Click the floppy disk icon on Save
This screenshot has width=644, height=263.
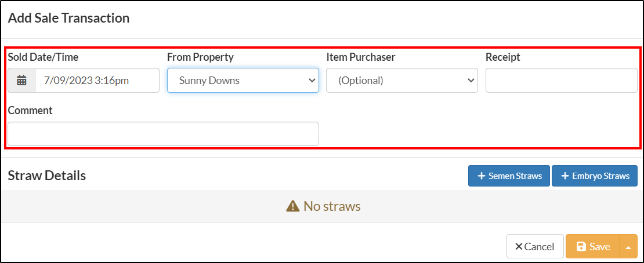coord(581,247)
